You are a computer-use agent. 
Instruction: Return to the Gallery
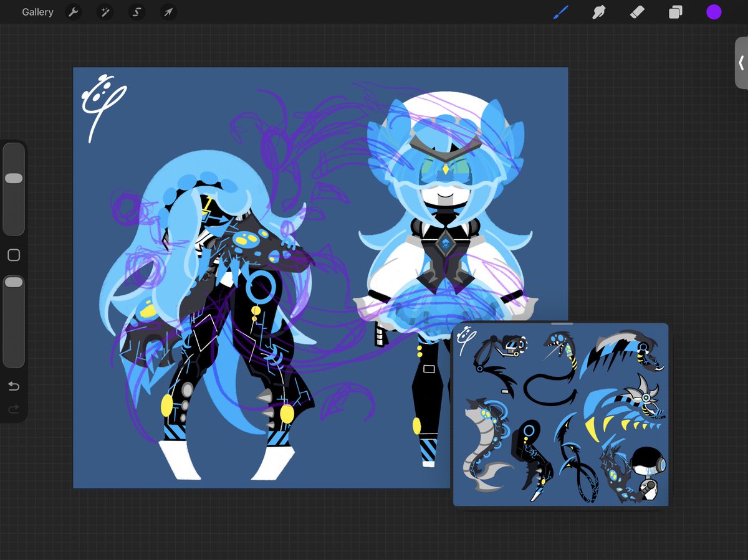click(x=37, y=12)
